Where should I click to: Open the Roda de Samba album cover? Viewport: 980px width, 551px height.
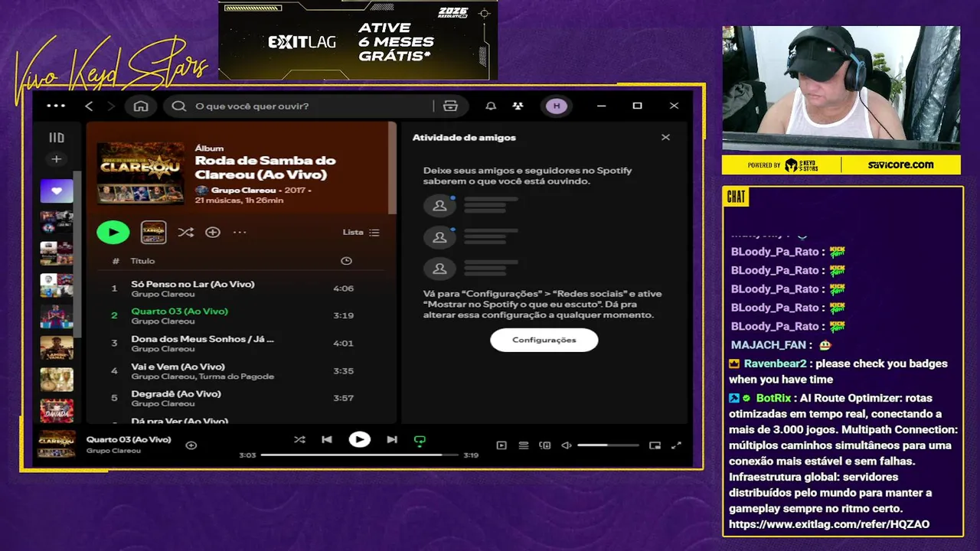coord(141,173)
